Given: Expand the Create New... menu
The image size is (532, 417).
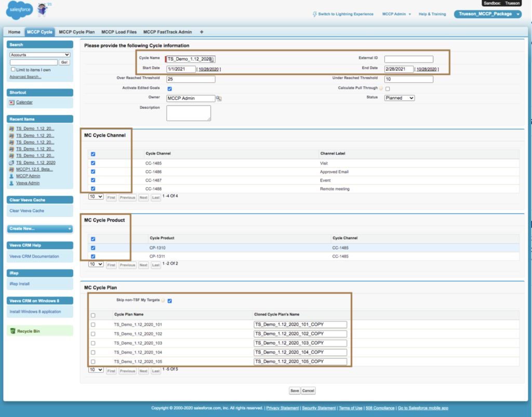Looking at the screenshot, I should (x=39, y=229).
